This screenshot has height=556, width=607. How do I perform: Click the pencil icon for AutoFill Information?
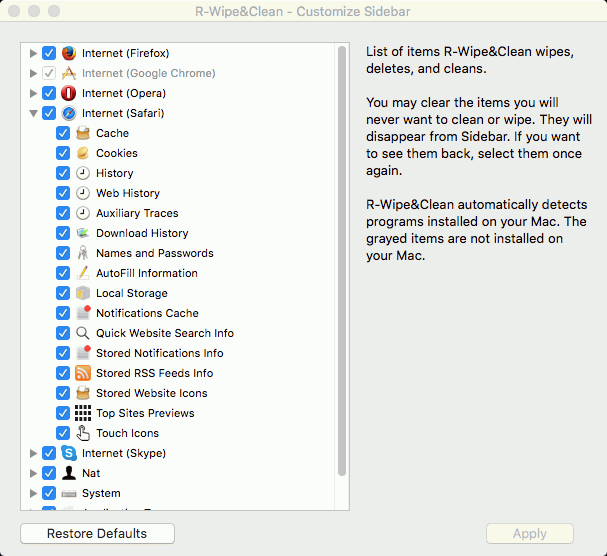coord(83,273)
